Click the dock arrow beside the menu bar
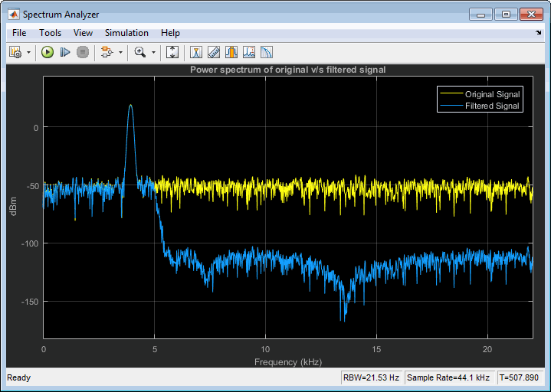The height and width of the screenshot is (392, 551). (538, 33)
